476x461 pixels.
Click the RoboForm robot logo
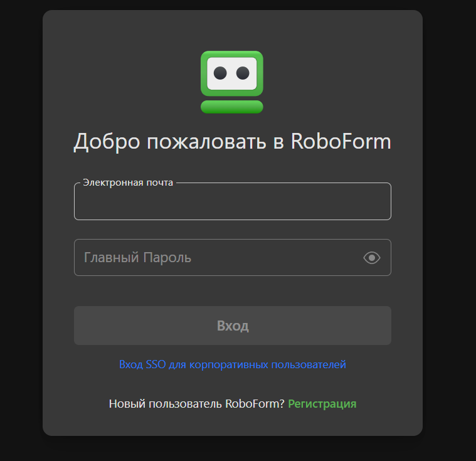231,82
